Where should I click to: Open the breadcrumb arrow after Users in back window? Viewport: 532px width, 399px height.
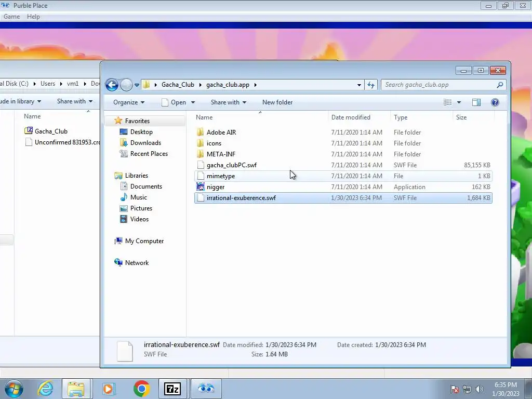[x=61, y=84]
